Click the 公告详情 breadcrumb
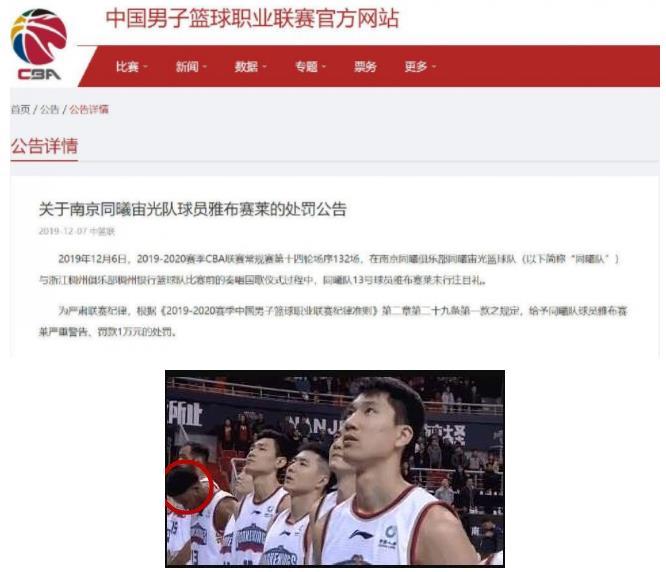 coord(89,110)
